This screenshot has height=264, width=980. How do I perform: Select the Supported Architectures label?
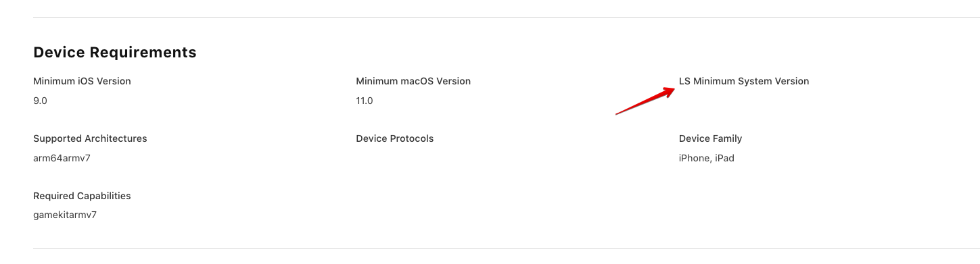click(90, 138)
